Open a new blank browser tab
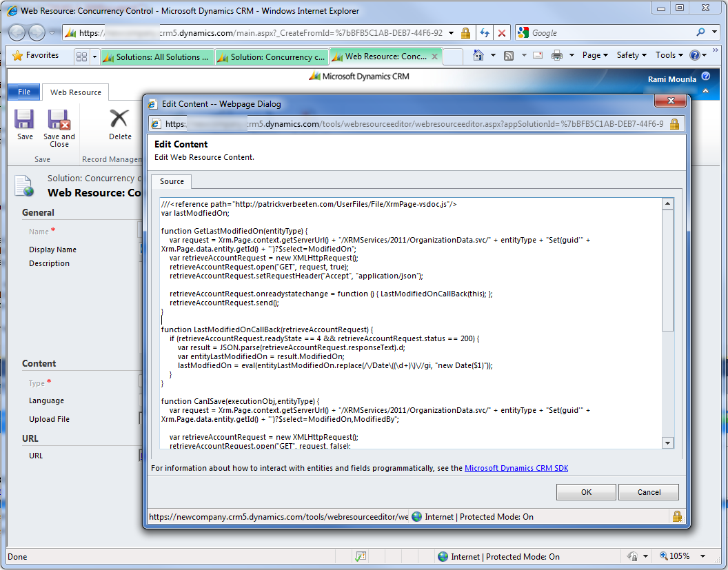This screenshot has height=570, width=728. pyautogui.click(x=453, y=57)
